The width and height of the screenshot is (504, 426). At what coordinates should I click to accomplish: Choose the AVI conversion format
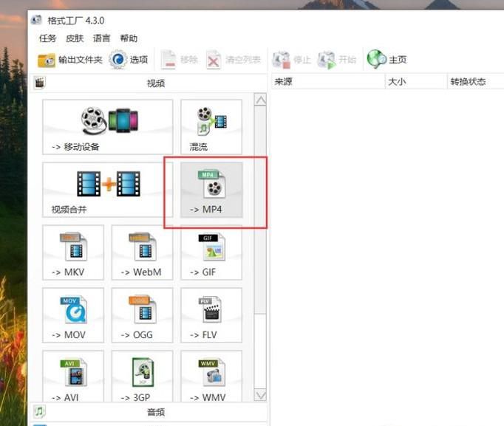[72, 377]
